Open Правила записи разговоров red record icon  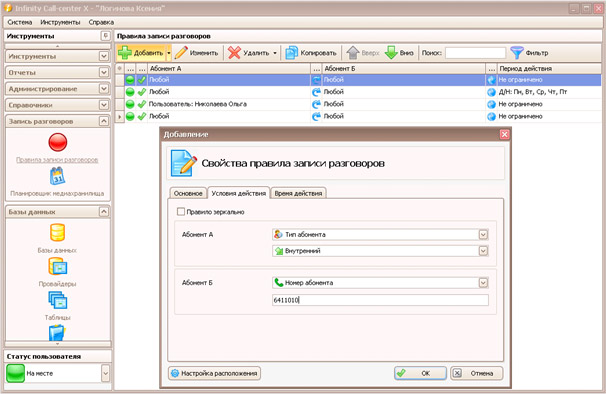coord(58,142)
